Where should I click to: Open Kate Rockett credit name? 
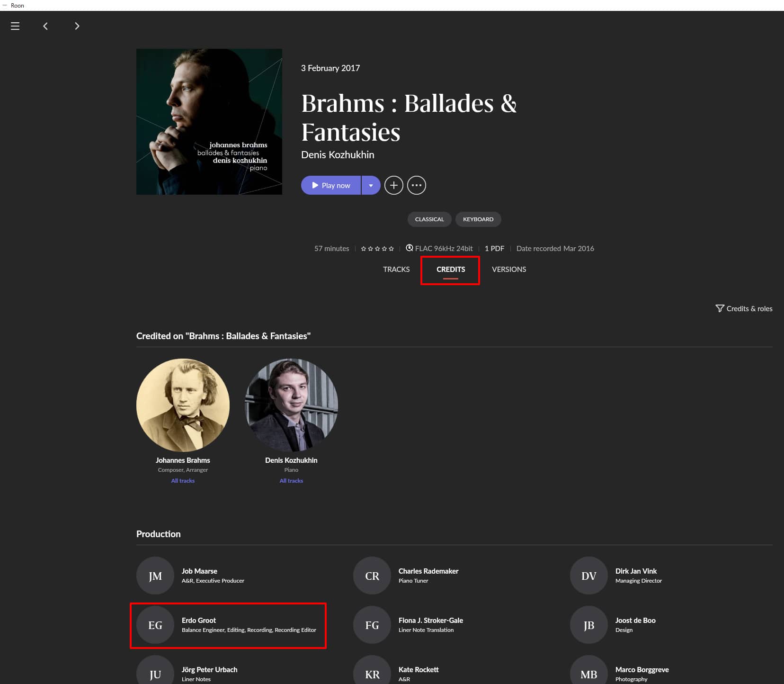pyautogui.click(x=419, y=670)
